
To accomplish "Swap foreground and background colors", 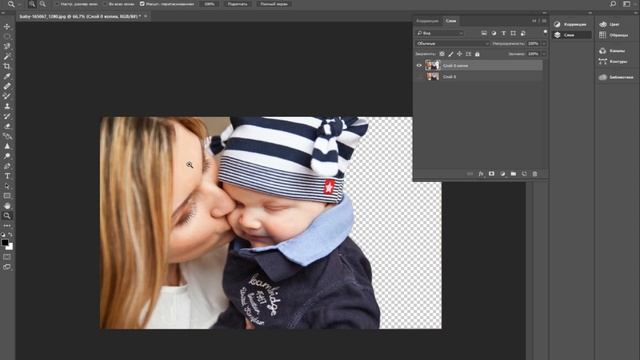I will tap(11, 235).
